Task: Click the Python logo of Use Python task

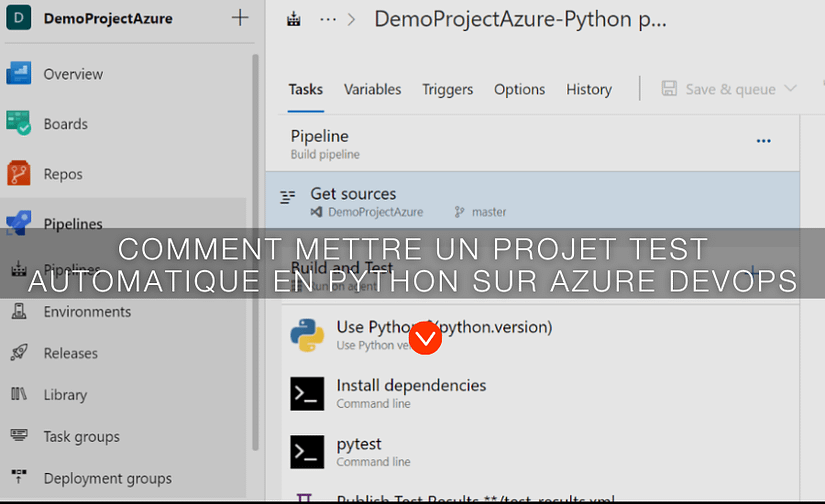Action: pos(307,335)
